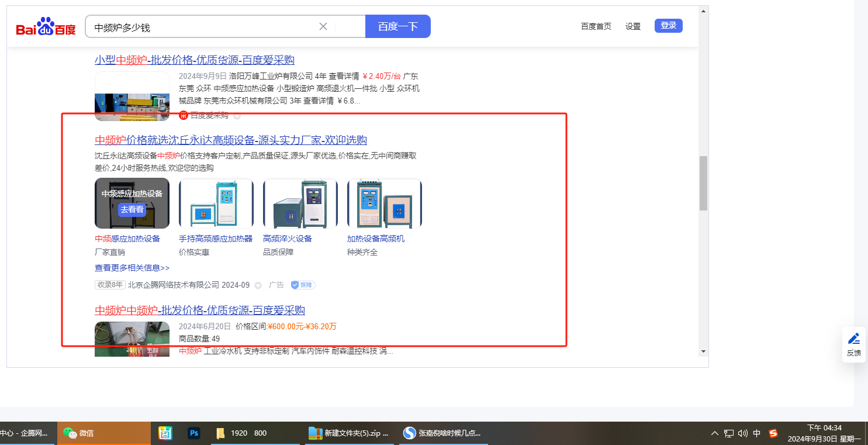
Task: Open the 加热设备高频机 product image
Action: tap(385, 203)
